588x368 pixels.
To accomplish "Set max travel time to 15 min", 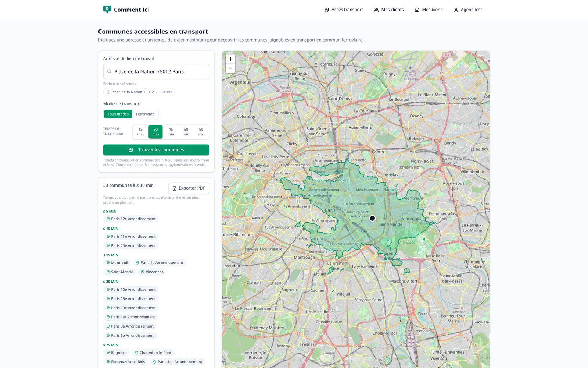I will 140,132.
